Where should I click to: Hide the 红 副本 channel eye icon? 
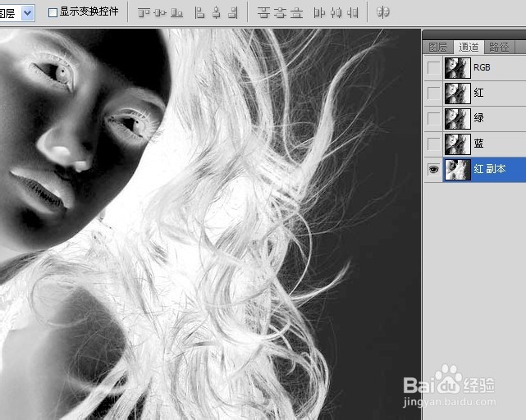tap(433, 170)
